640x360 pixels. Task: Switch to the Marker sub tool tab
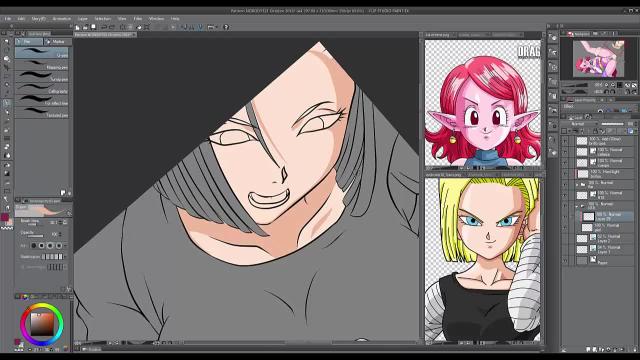[x=57, y=42]
